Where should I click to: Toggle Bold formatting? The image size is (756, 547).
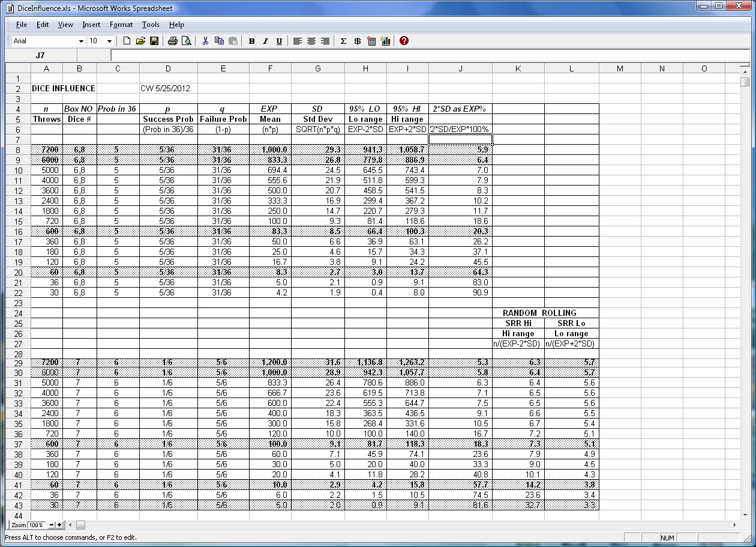point(251,41)
